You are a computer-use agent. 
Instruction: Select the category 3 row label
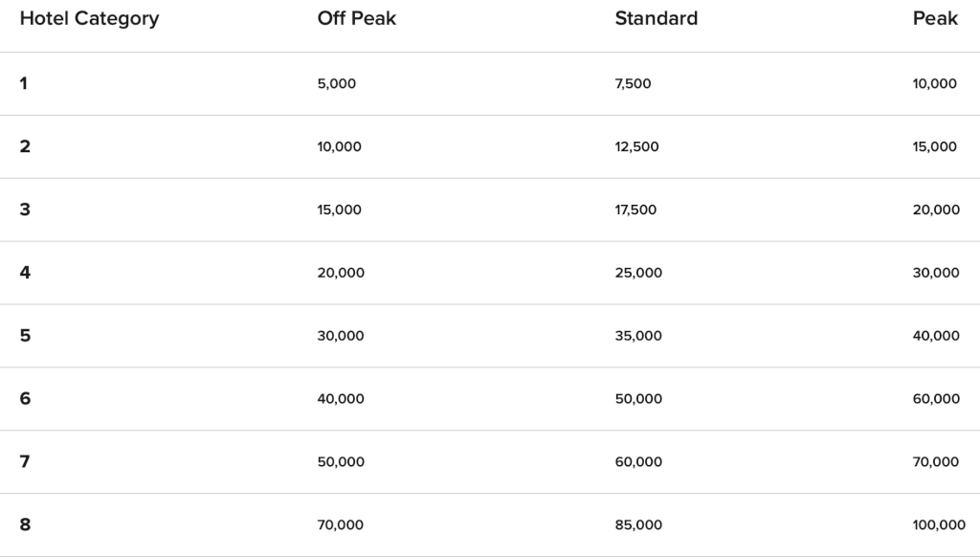coord(25,210)
